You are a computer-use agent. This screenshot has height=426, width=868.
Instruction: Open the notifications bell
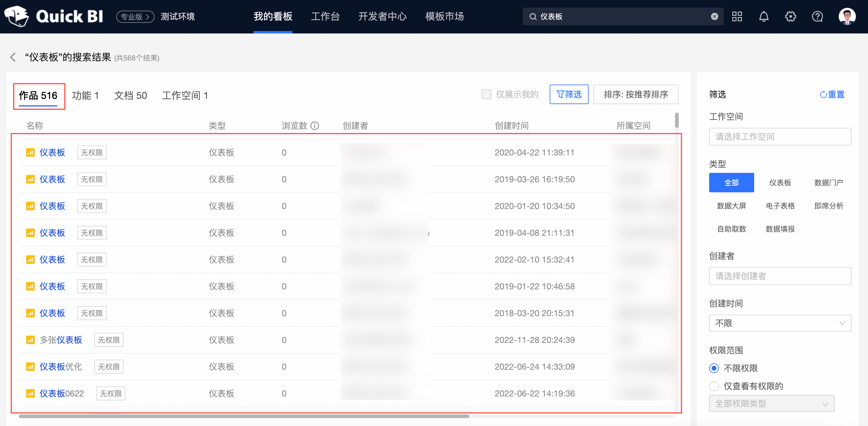[x=764, y=16]
